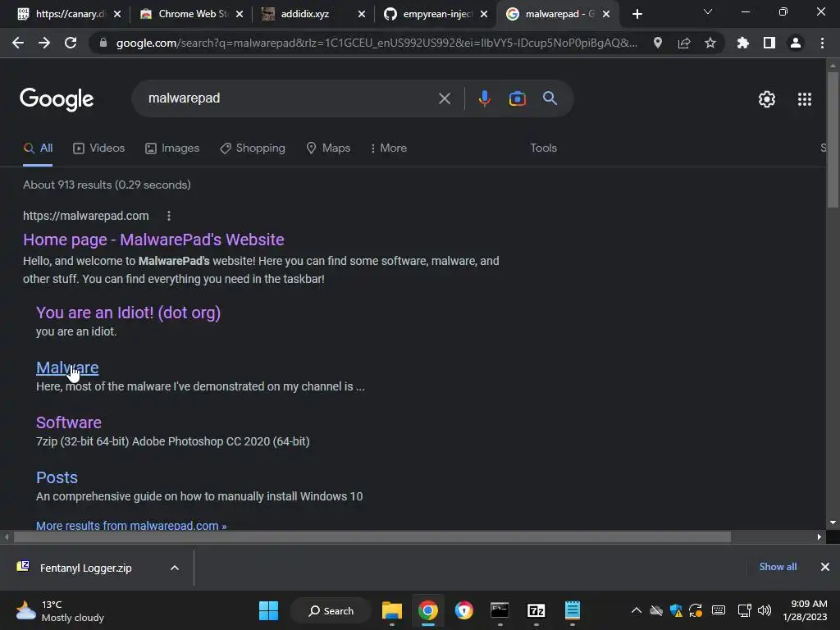
Task: Click into the malwarepad search field
Action: click(x=290, y=98)
